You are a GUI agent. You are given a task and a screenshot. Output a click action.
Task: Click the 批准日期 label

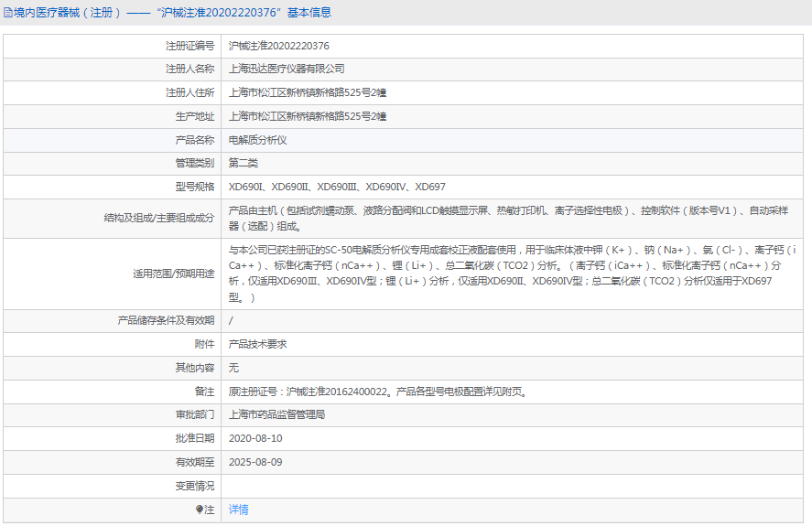pos(195,438)
